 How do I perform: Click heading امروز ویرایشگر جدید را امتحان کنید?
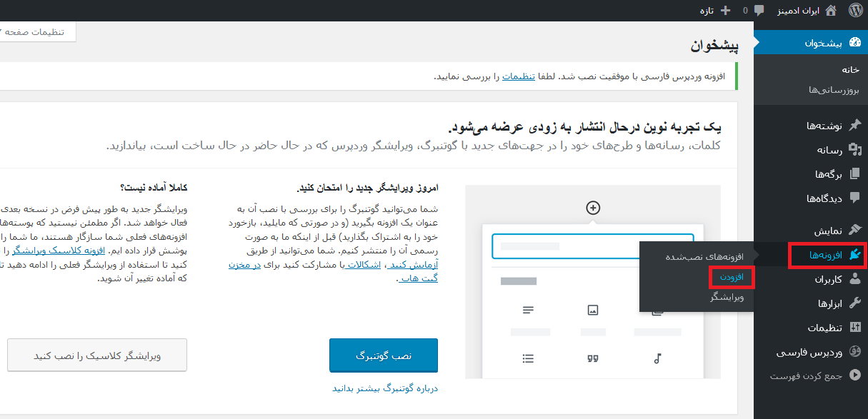[367, 188]
